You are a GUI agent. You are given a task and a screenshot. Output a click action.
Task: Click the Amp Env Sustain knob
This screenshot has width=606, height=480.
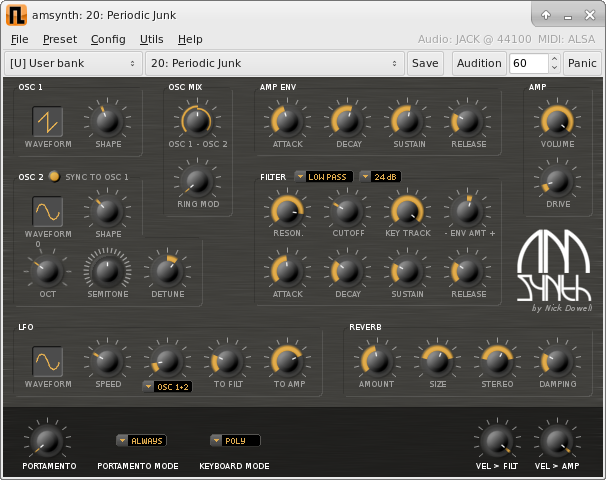pyautogui.click(x=407, y=121)
